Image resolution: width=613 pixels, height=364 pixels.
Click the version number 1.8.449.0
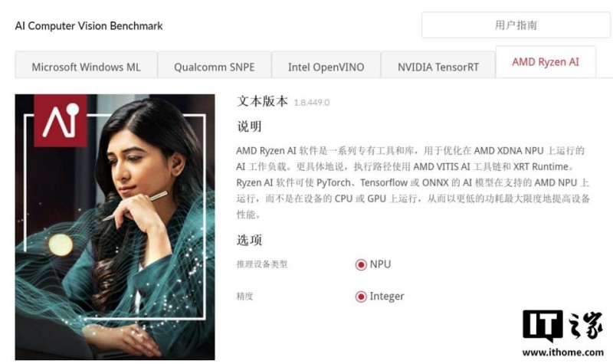(x=312, y=103)
